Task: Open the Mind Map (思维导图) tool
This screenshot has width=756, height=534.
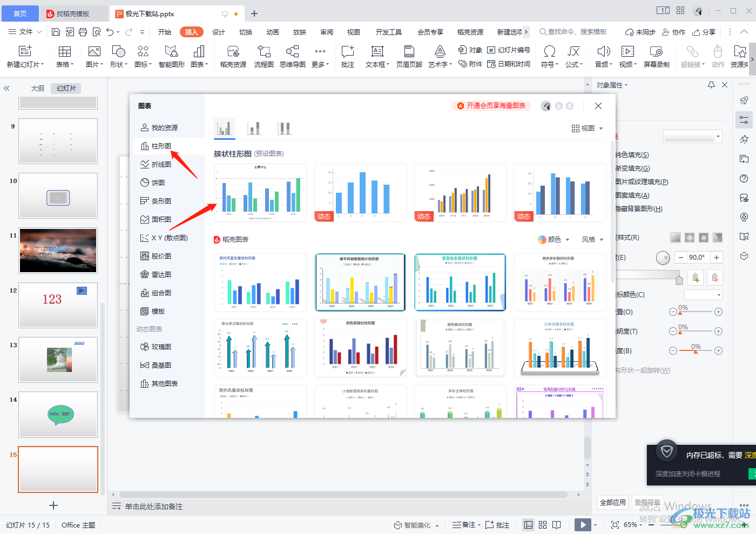Action: 293,57
